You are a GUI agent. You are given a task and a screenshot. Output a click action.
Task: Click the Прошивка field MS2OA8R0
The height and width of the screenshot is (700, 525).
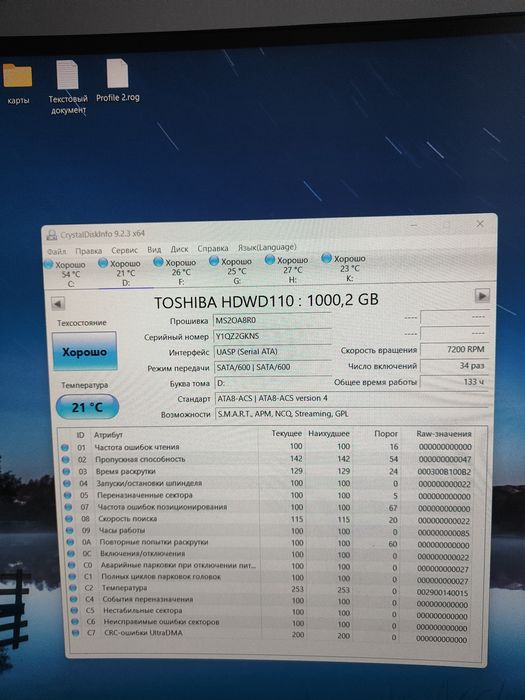[272, 321]
